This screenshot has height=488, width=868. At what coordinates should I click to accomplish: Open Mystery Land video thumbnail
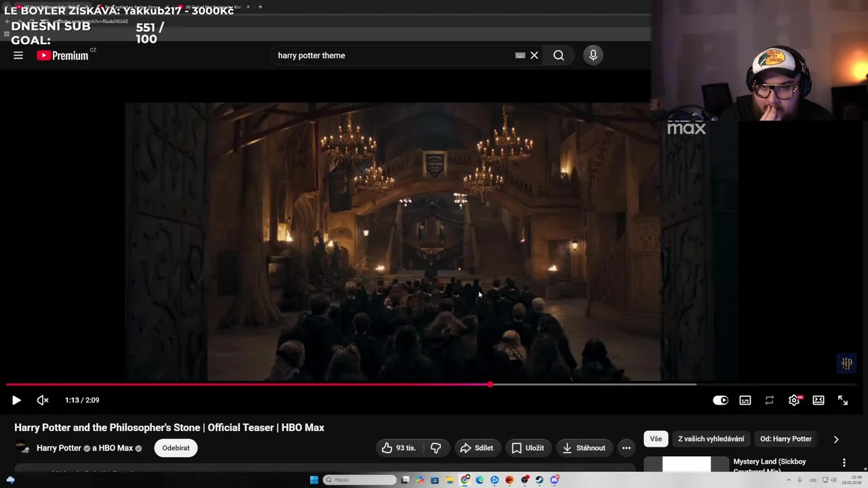pyautogui.click(x=686, y=464)
